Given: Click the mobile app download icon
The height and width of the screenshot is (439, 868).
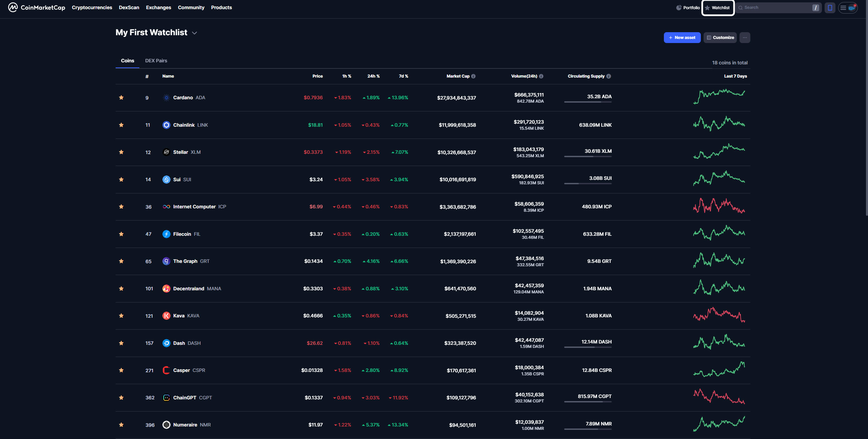Looking at the screenshot, I should (x=830, y=7).
